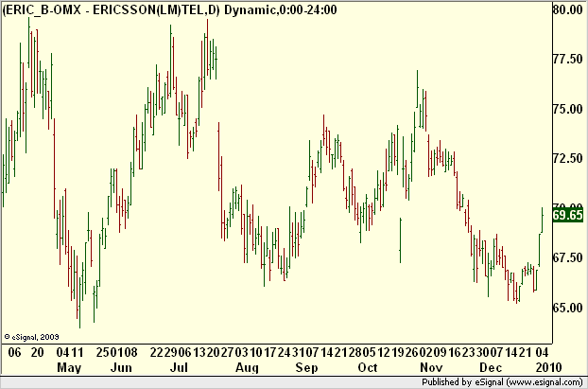This screenshot has height=389, width=588.
Task: Click the Jul month label
Action: (179, 367)
